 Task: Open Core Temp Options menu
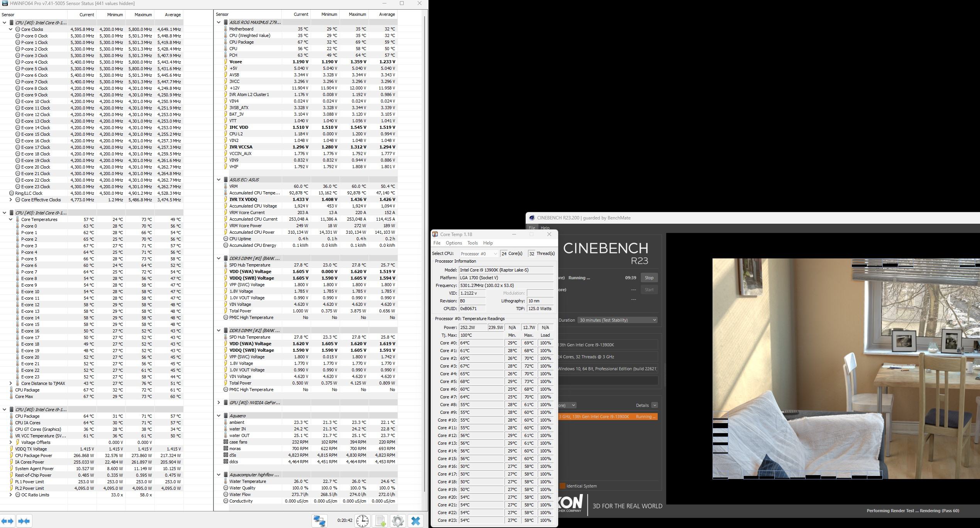click(x=454, y=243)
